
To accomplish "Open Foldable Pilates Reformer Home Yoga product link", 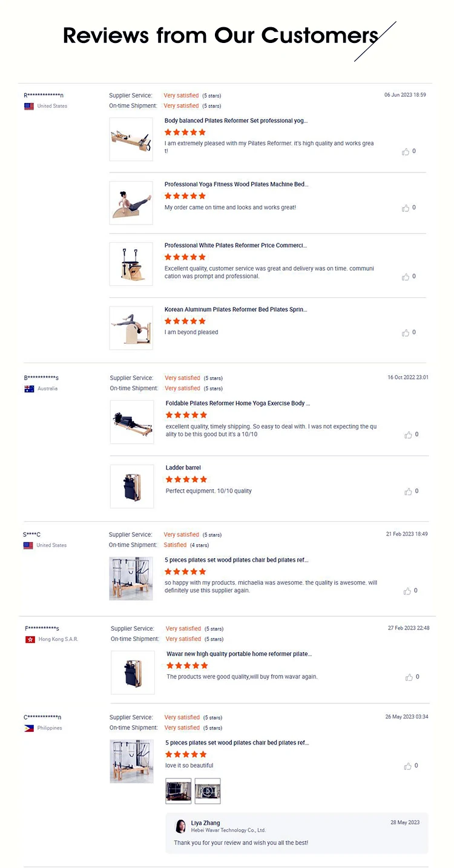I will coord(237,403).
